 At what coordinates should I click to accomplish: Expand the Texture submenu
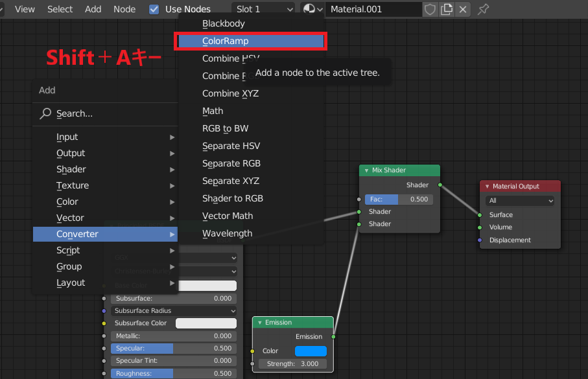click(106, 185)
